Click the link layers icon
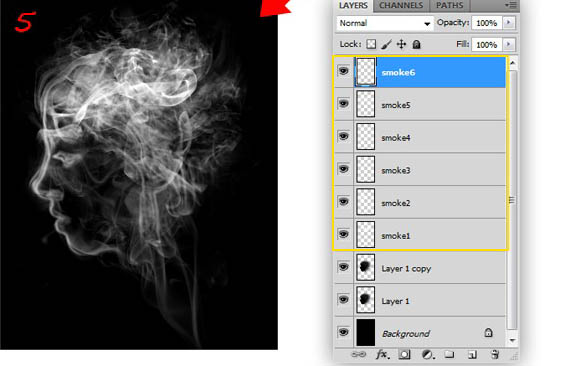Viewport: 571px width, 366px height. [x=358, y=354]
